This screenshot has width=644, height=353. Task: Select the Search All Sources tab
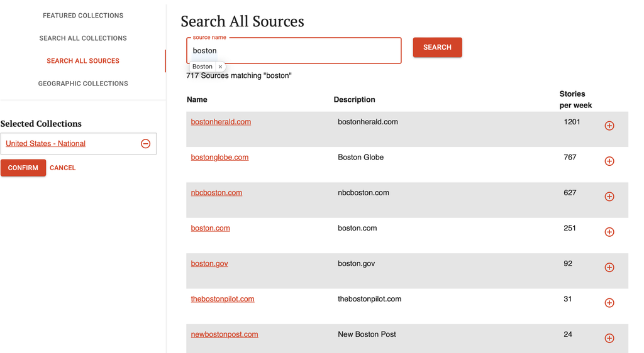click(83, 61)
